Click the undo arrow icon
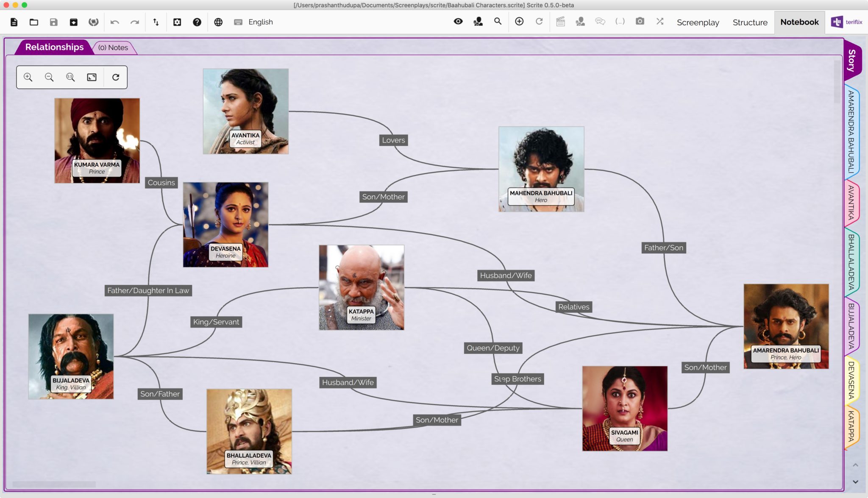Viewport: 868px width, 498px height. [x=114, y=22]
